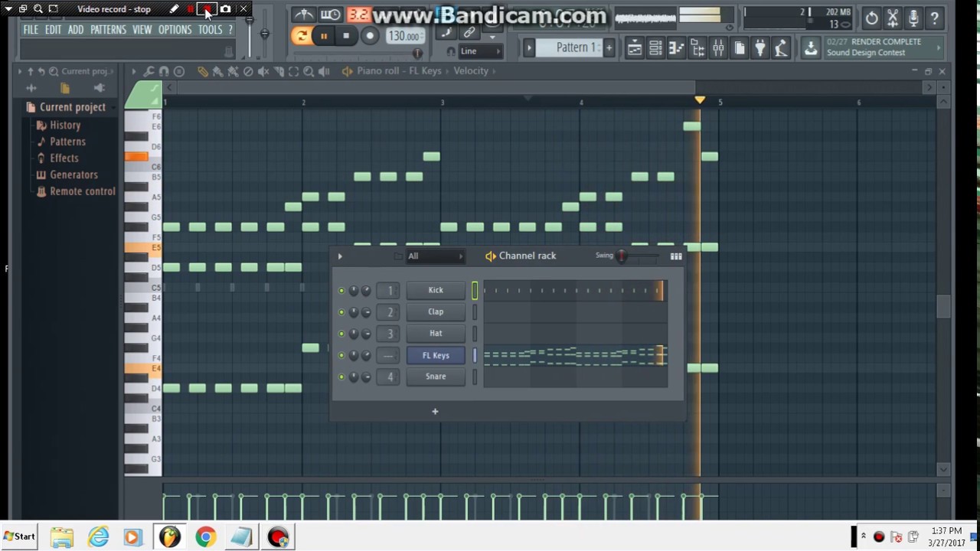Mute the Kick channel with its green LED
This screenshot has width=980, height=551.
pyautogui.click(x=341, y=291)
